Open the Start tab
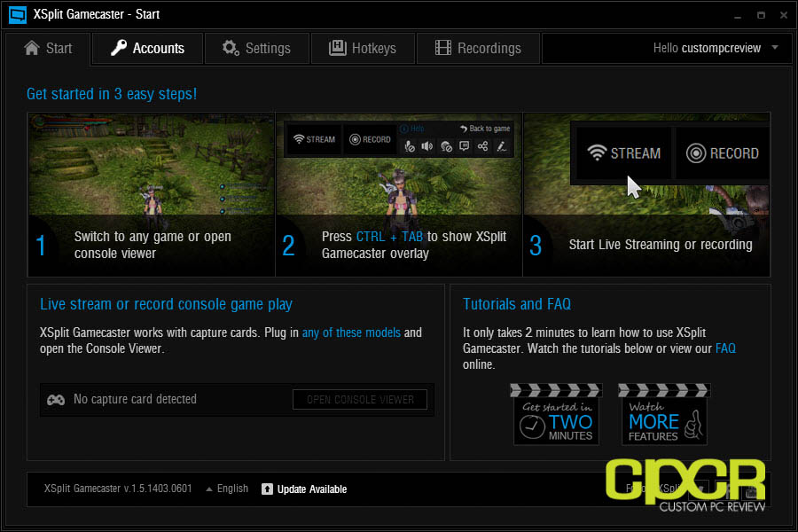798x532 pixels. [x=47, y=49]
